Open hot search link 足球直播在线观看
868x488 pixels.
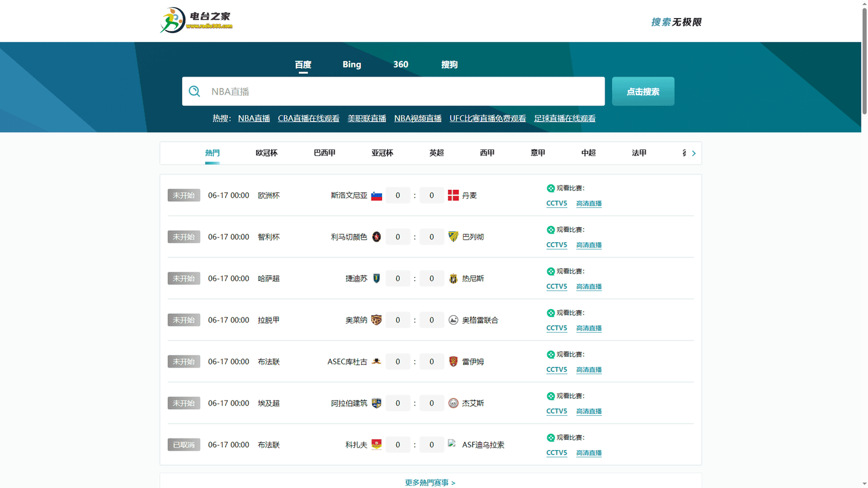click(x=565, y=119)
